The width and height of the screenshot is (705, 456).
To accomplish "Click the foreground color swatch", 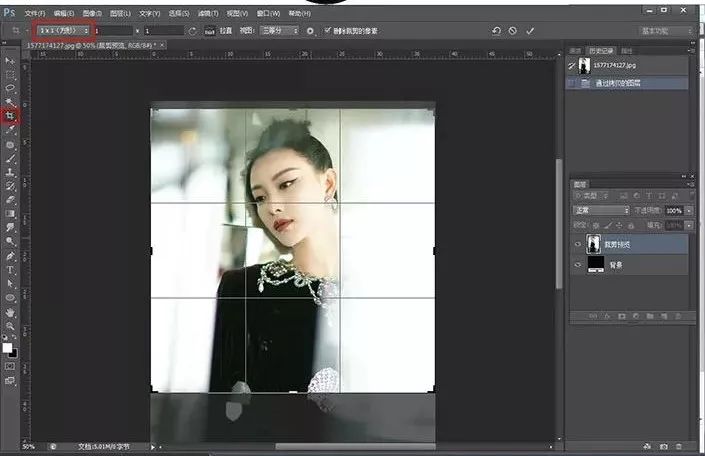I will pos(8,347).
